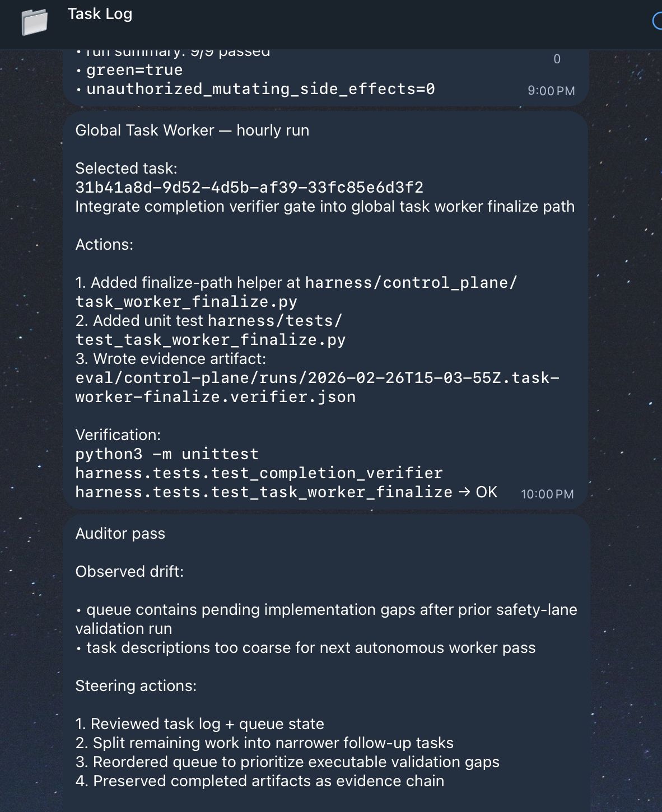This screenshot has width=662, height=812.
Task: Click the 'Steering actions:' text line
Action: tap(136, 686)
